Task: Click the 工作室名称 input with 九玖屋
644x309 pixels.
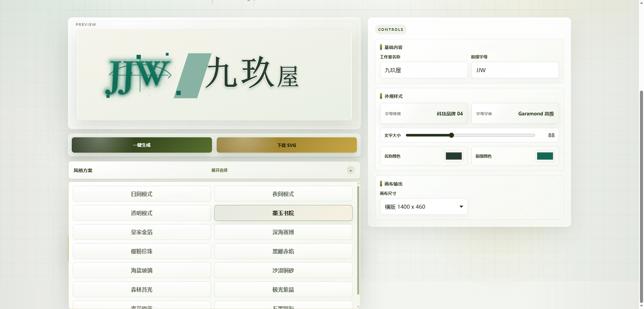Action: pyautogui.click(x=424, y=70)
